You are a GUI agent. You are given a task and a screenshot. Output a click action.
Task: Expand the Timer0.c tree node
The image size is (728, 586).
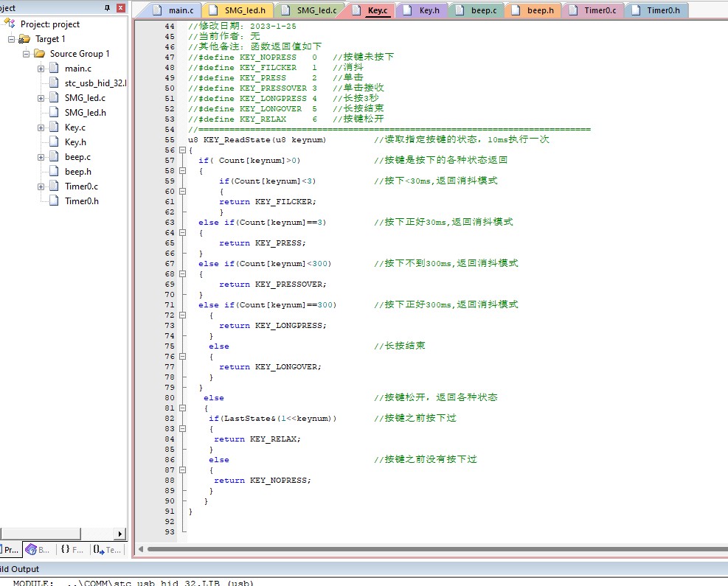coord(41,186)
